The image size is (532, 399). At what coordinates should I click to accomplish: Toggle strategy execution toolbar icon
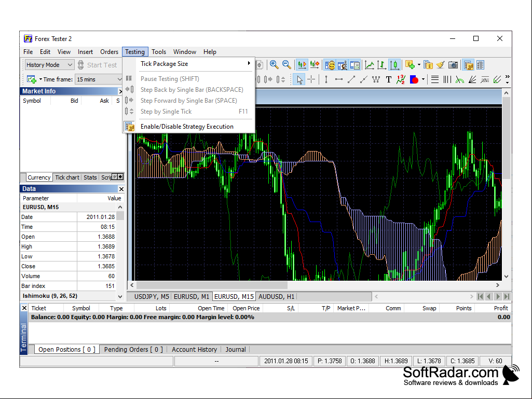(x=469, y=65)
